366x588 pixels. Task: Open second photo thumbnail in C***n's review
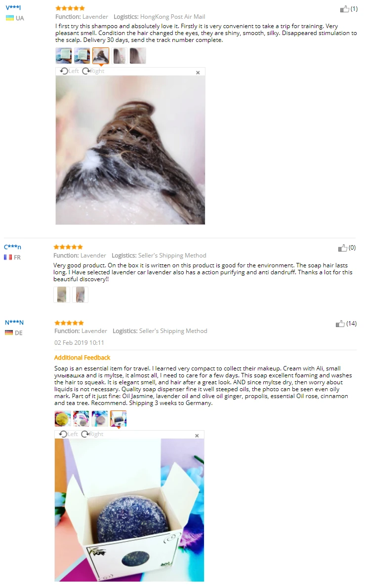tap(80, 295)
